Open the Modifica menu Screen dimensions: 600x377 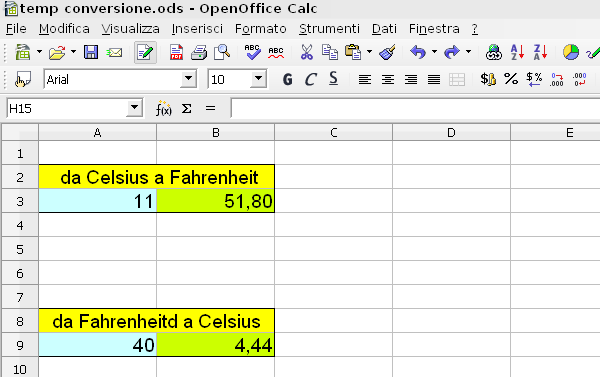[64, 29]
